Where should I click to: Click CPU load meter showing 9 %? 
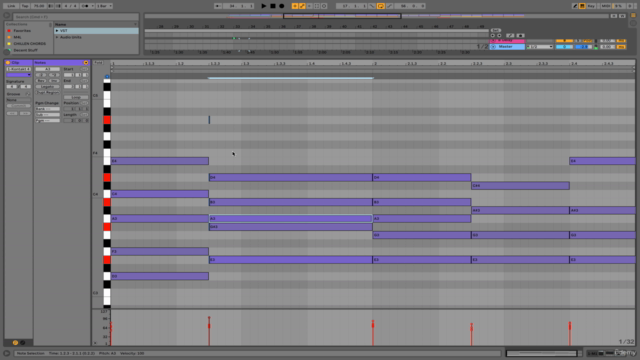pos(618,6)
